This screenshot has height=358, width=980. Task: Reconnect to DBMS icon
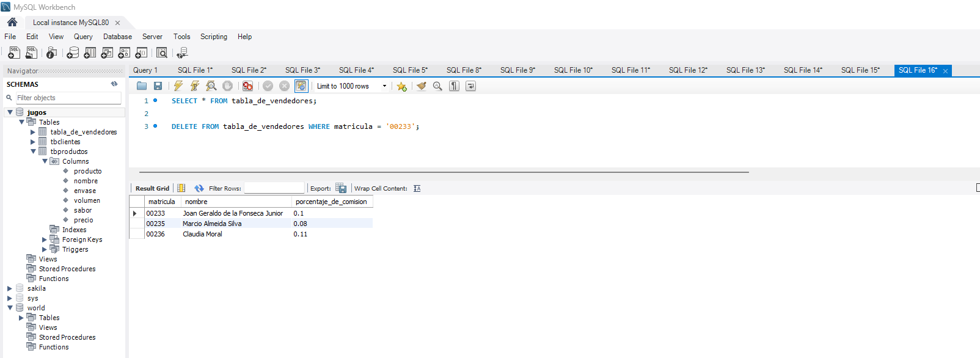[x=182, y=53]
